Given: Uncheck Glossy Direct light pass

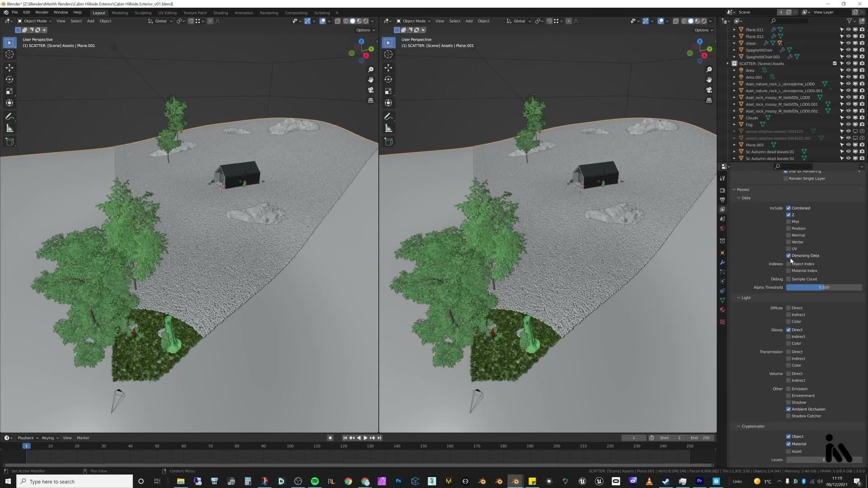Looking at the screenshot, I should pos(788,330).
